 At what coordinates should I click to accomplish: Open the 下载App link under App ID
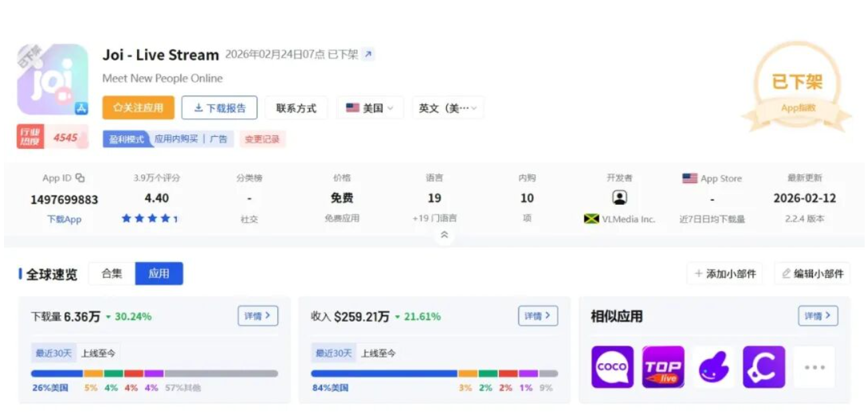pos(64,219)
